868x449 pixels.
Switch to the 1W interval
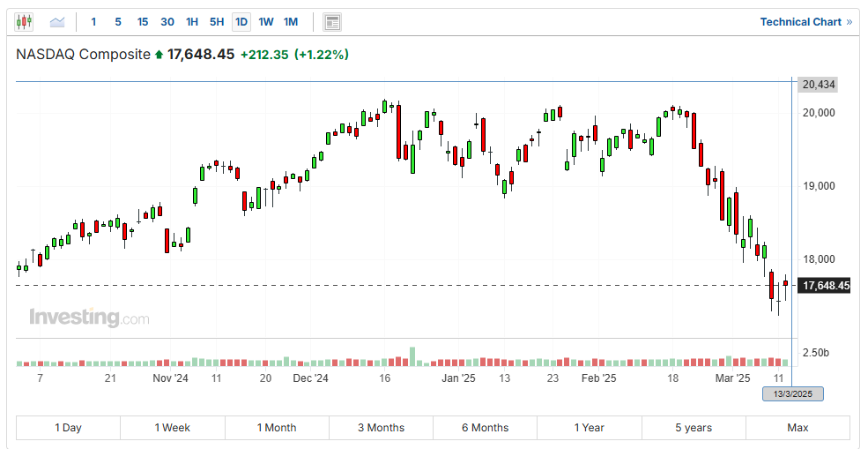coord(266,21)
